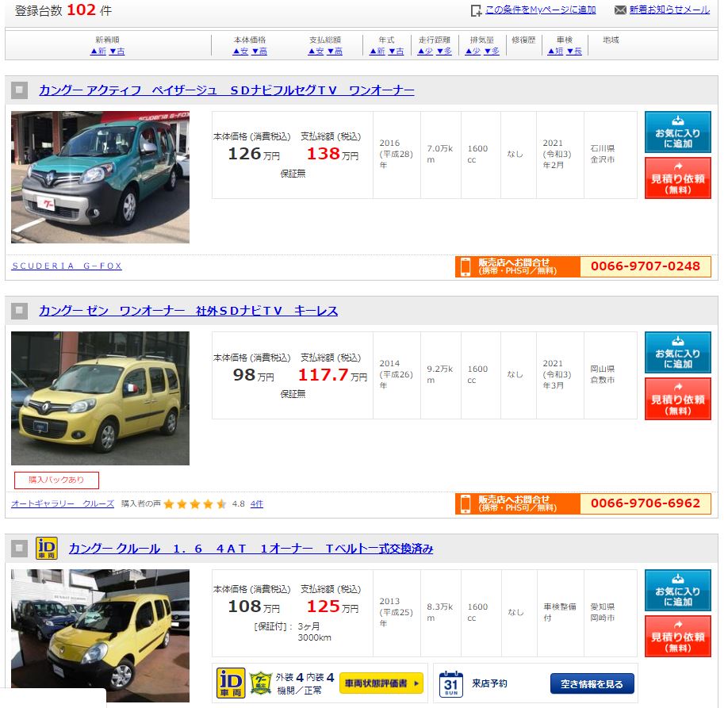Open この条件をMyページに追加 link
The width and height of the screenshot is (728, 708).
pos(540,10)
